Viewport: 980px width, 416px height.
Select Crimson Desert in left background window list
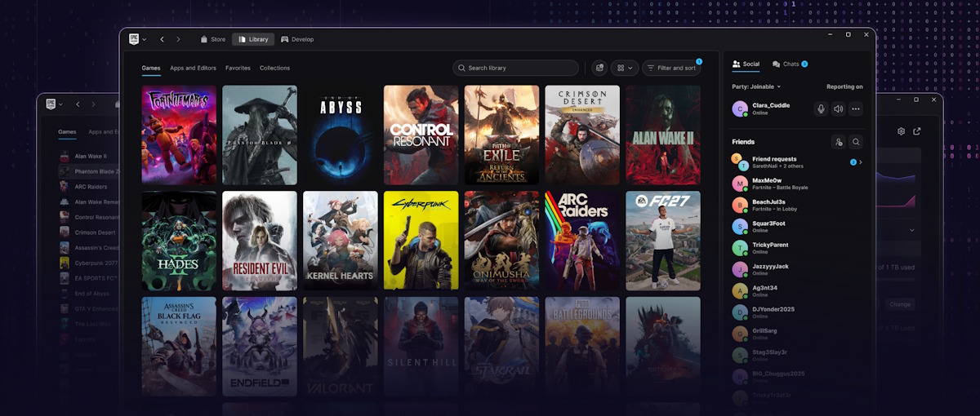tap(89, 232)
